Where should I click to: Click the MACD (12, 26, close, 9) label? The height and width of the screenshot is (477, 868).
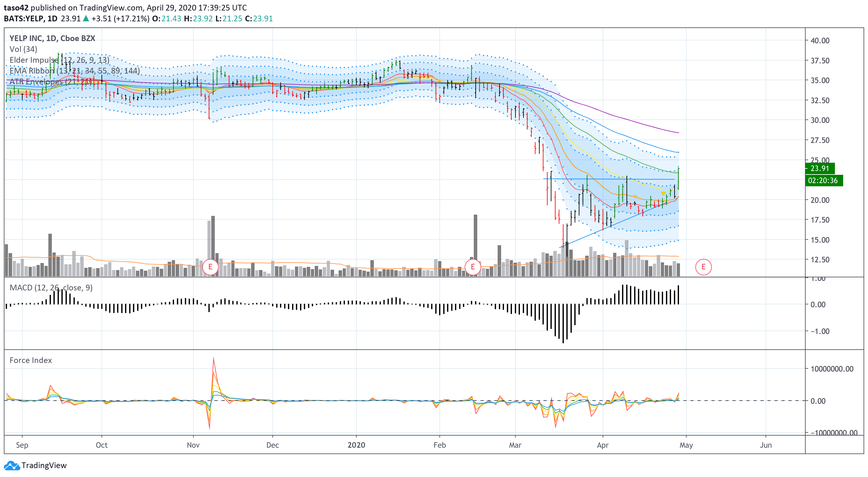(x=51, y=288)
